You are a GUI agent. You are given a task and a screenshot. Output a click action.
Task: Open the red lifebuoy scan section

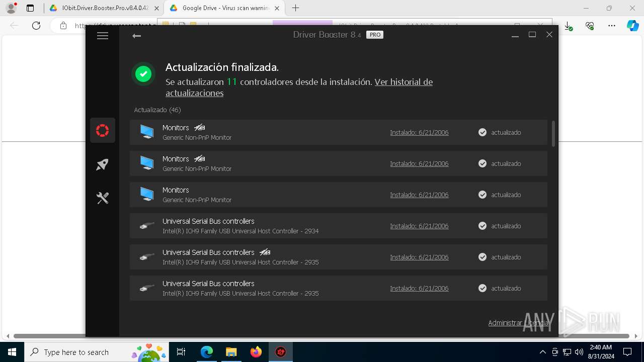click(x=103, y=131)
